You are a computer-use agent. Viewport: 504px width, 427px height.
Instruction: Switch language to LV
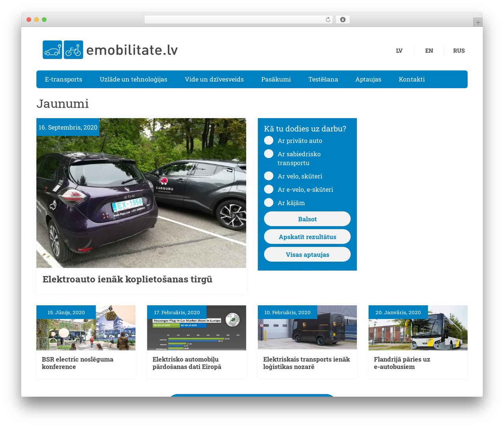point(399,50)
